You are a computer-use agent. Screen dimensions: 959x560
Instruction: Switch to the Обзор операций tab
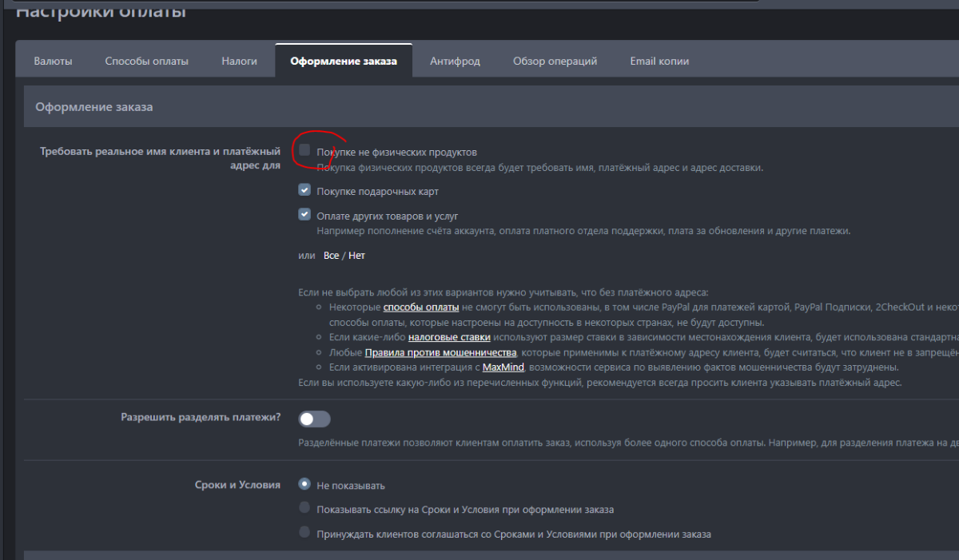pyautogui.click(x=555, y=62)
